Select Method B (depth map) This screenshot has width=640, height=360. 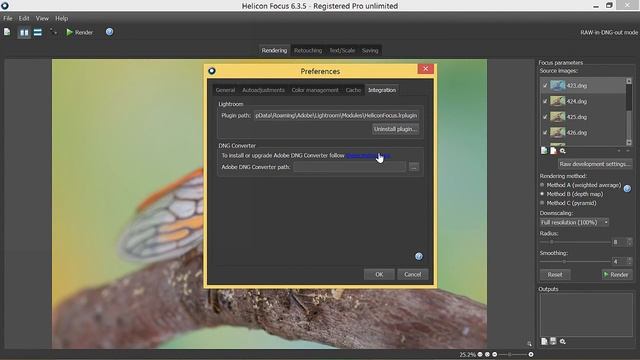pyautogui.click(x=571, y=194)
